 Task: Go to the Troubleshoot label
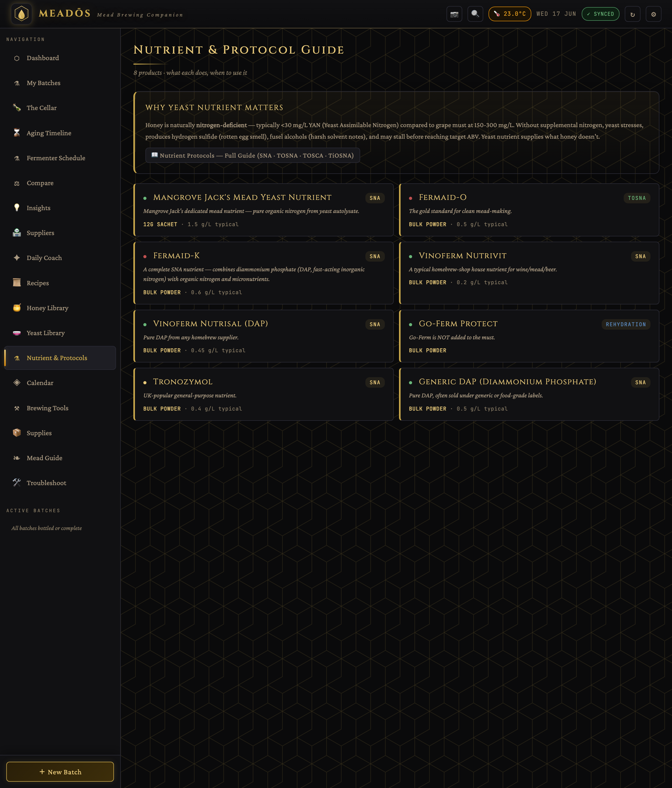point(46,483)
